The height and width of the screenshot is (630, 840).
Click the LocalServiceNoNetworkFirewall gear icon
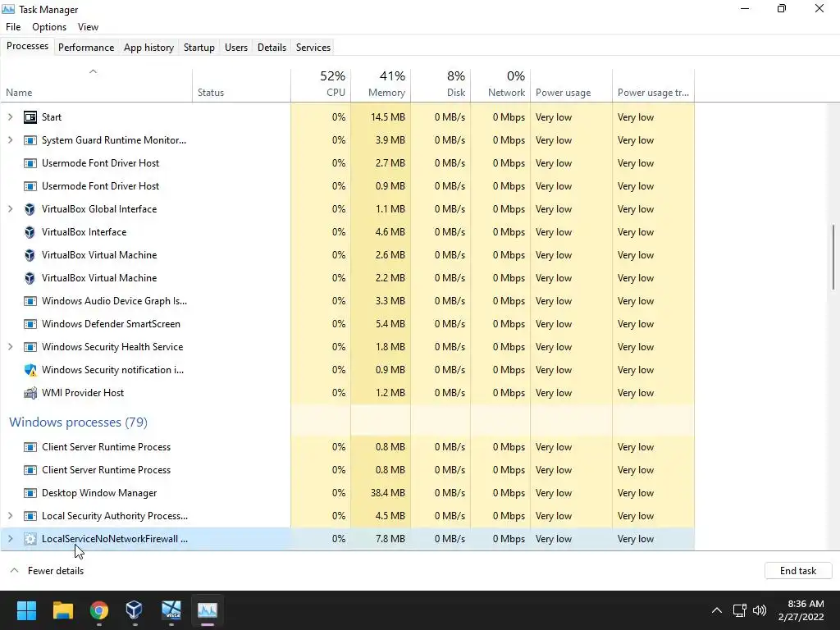[30, 539]
